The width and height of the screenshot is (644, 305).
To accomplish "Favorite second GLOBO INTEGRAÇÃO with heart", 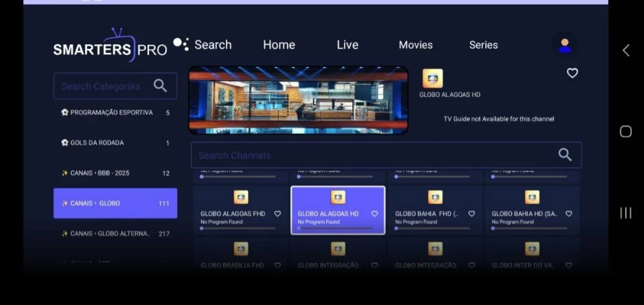I will pyautogui.click(x=472, y=266).
